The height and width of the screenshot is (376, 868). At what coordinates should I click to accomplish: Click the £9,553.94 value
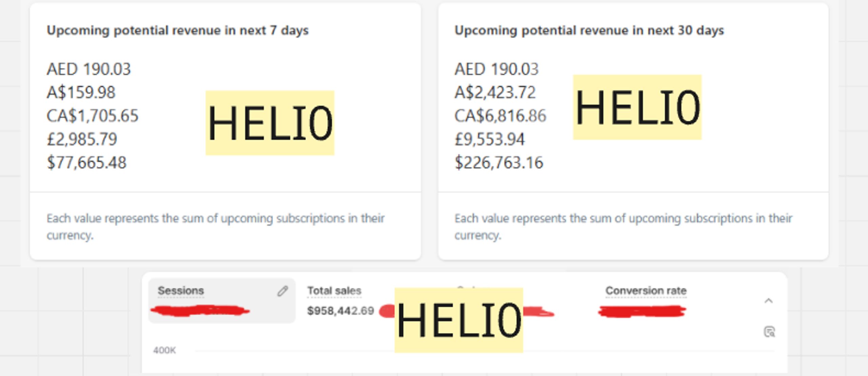490,139
